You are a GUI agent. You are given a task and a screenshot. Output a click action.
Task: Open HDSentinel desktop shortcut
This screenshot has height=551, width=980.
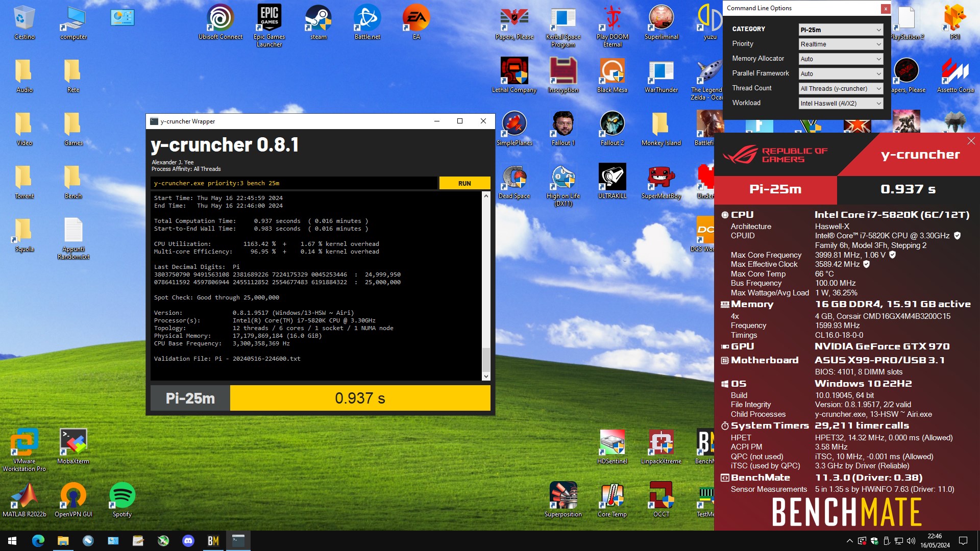click(612, 447)
